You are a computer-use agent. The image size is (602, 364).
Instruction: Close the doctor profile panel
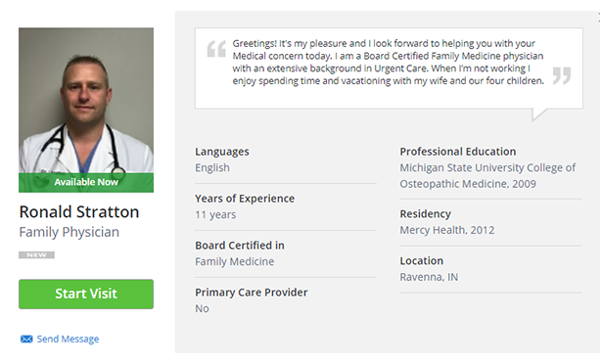pyautogui.click(x=599, y=18)
